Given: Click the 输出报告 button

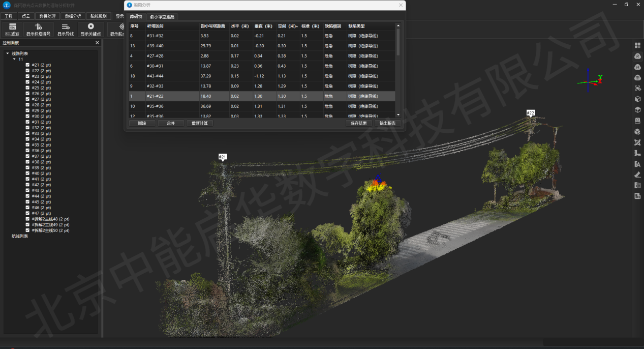Looking at the screenshot, I should (x=388, y=123).
